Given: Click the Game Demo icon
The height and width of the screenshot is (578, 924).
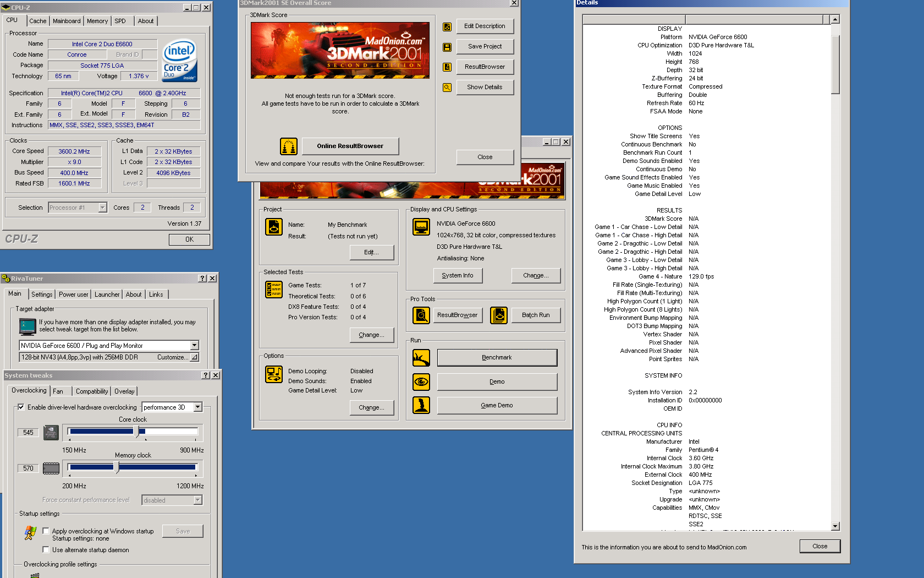Looking at the screenshot, I should coord(421,405).
